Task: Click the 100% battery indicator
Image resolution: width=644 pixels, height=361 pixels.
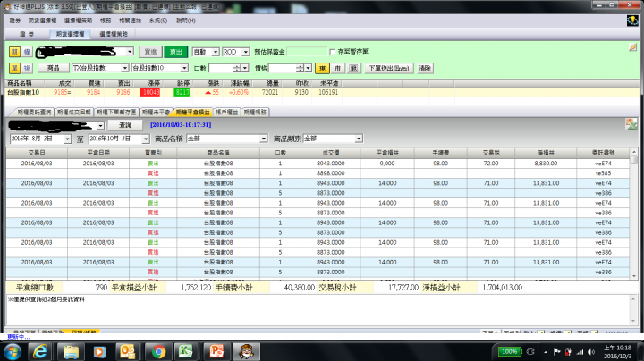Action: tap(510, 351)
